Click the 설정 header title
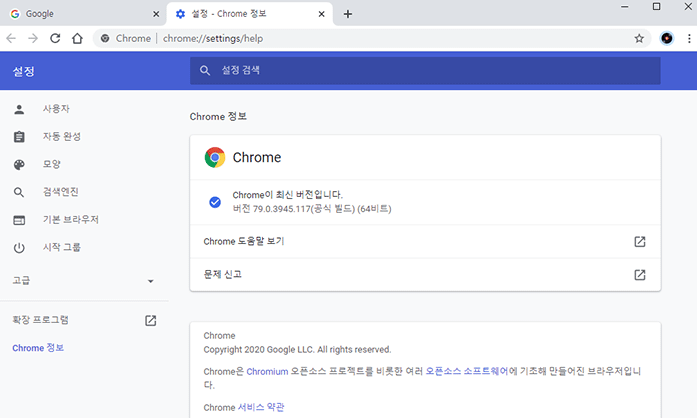697x418 pixels. click(24, 71)
